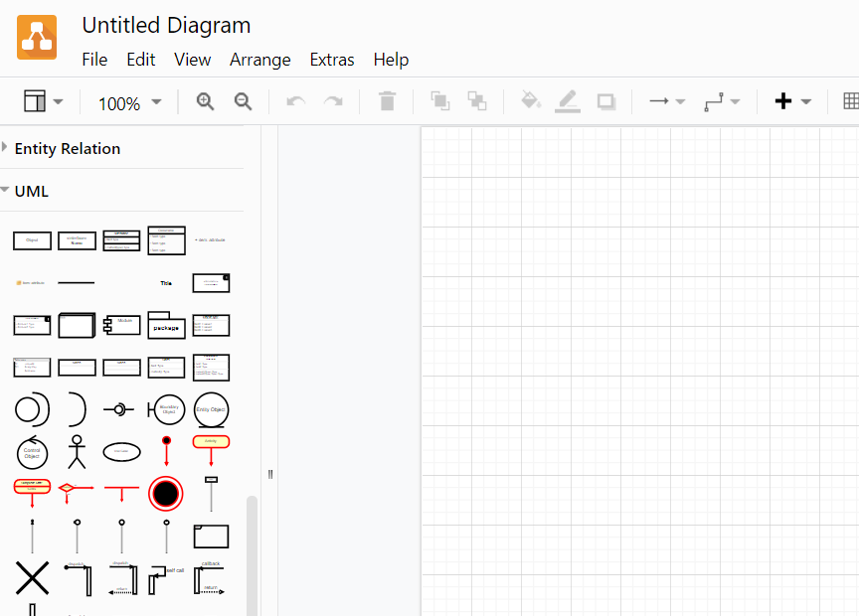Open the Arrange menu
Image resolution: width=859 pixels, height=616 pixels.
click(260, 60)
